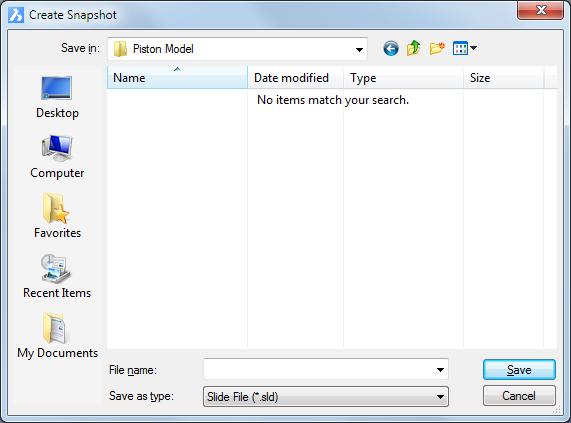Expand the Save in folder dropdown

pos(359,50)
